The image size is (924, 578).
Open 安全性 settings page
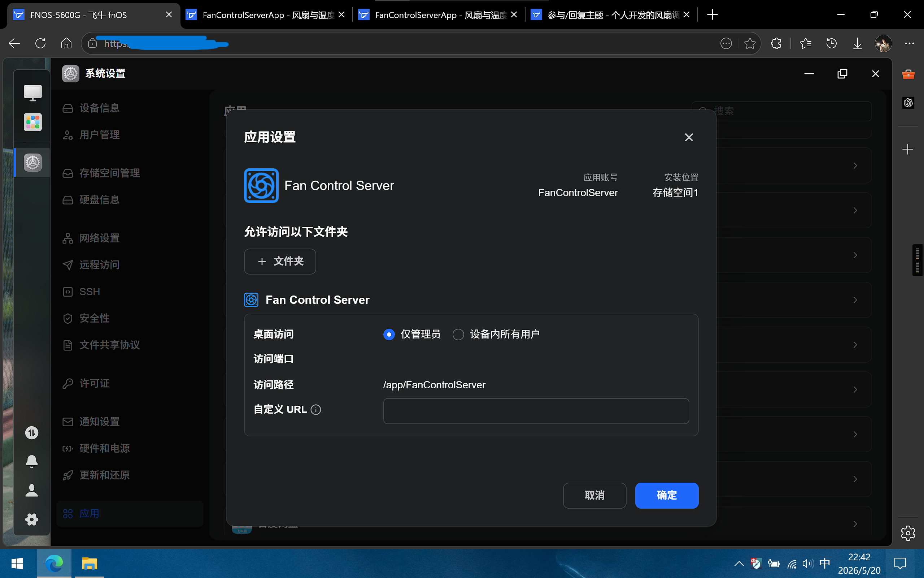(130, 318)
